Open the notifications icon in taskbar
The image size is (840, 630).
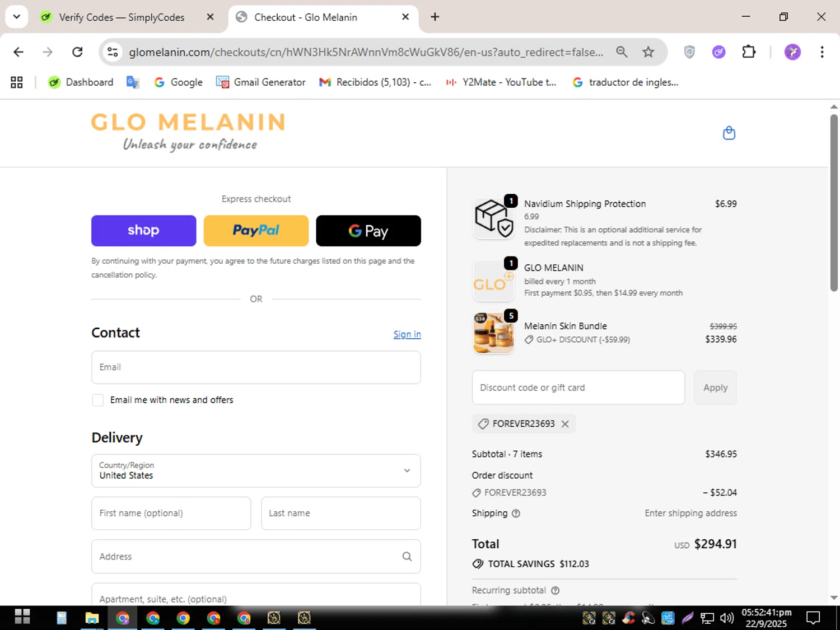[813, 618]
